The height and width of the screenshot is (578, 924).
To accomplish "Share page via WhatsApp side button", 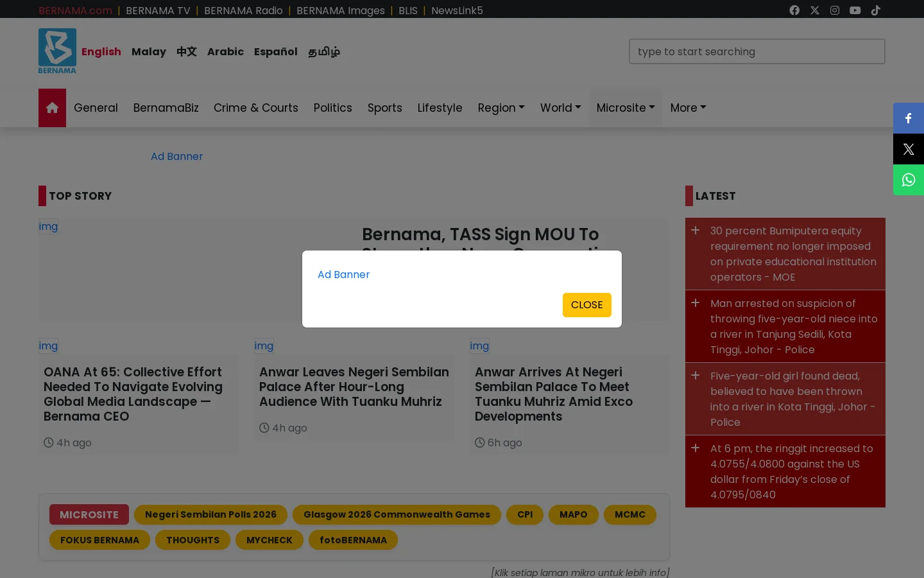I will click(x=909, y=180).
